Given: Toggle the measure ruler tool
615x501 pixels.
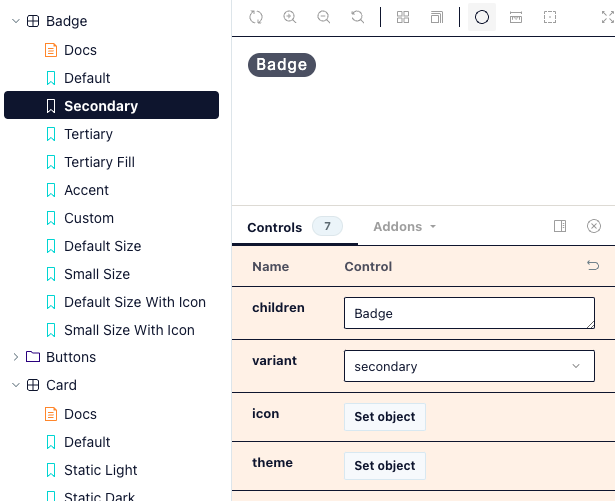Looking at the screenshot, I should click(516, 17).
